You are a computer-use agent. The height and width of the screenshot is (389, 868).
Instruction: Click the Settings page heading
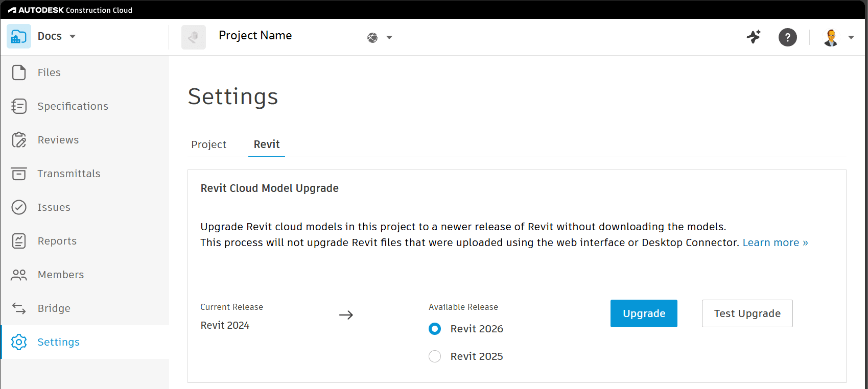(233, 96)
